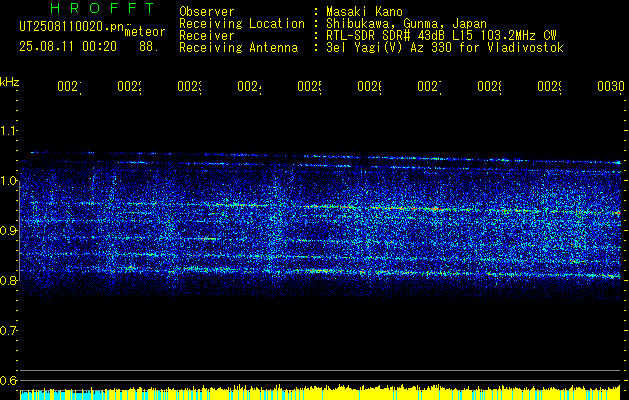Click the 0.6 frequency axis label
The width and height of the screenshot is (629, 400).
click(8, 380)
